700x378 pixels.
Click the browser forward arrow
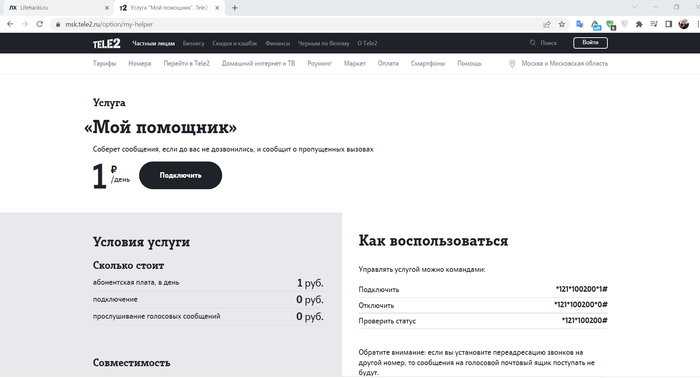[25, 24]
